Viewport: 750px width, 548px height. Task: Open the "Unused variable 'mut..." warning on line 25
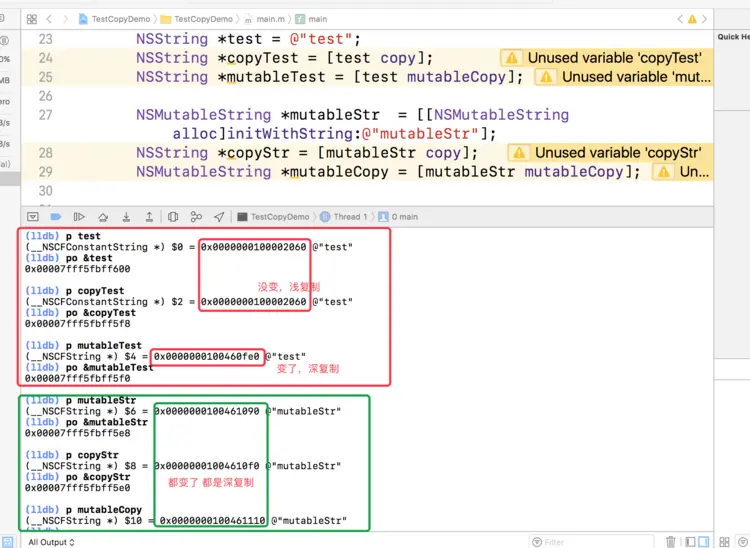(636, 77)
